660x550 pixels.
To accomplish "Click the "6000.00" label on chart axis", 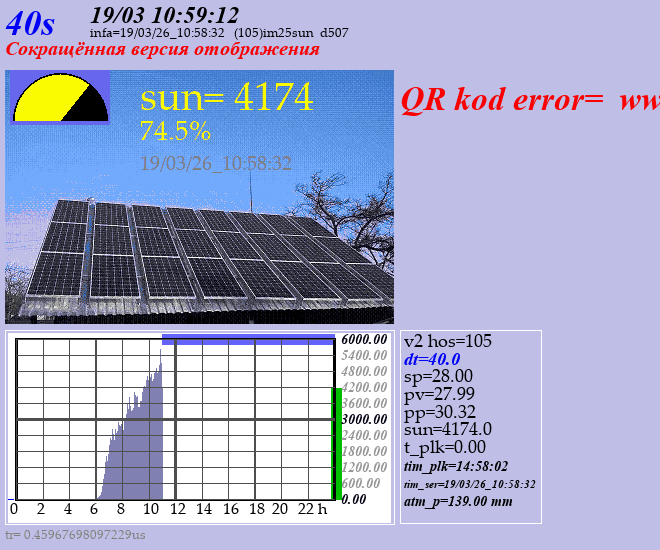I will pyautogui.click(x=364, y=339).
